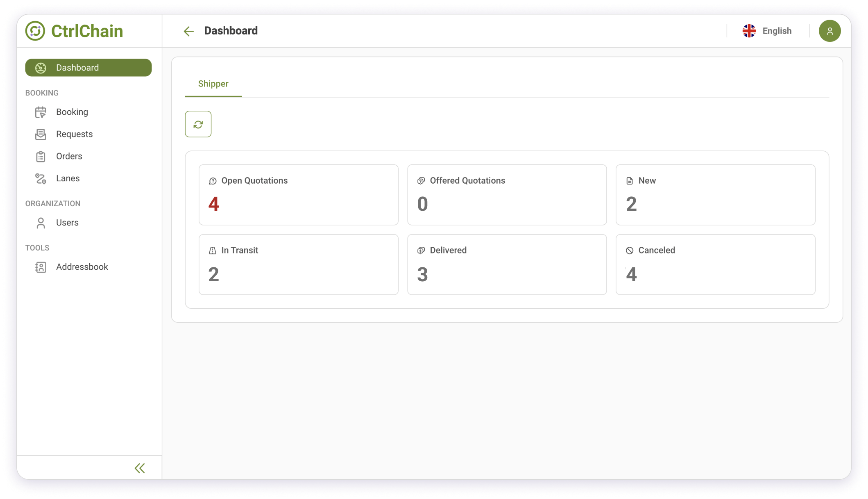The height and width of the screenshot is (499, 868).
Task: Click the In Transit road icon
Action: [x=213, y=251]
